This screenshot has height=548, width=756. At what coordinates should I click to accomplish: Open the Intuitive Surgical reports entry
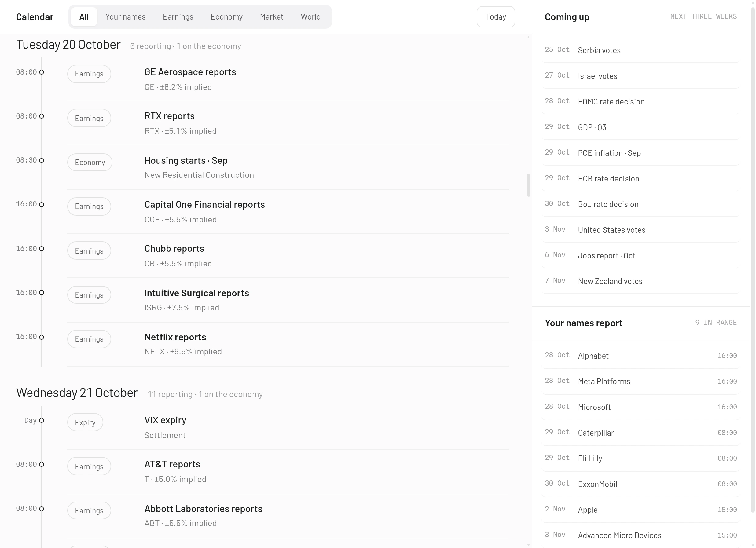pyautogui.click(x=197, y=293)
